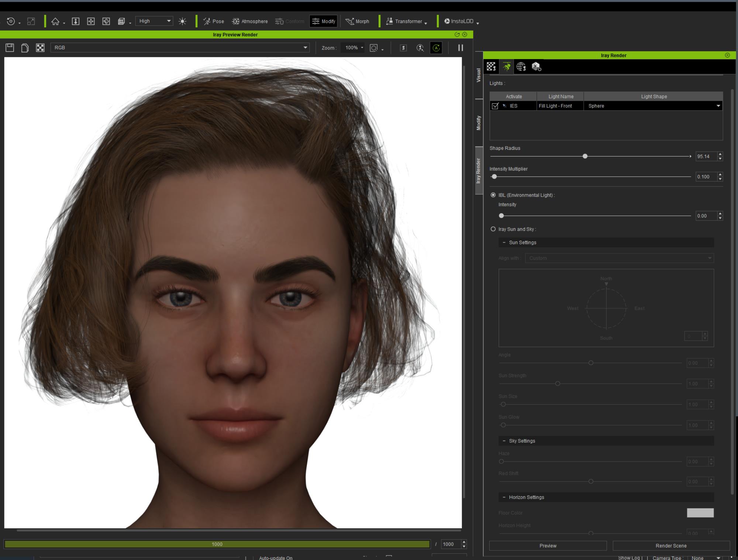Click the Light Shape column header

(x=653, y=96)
